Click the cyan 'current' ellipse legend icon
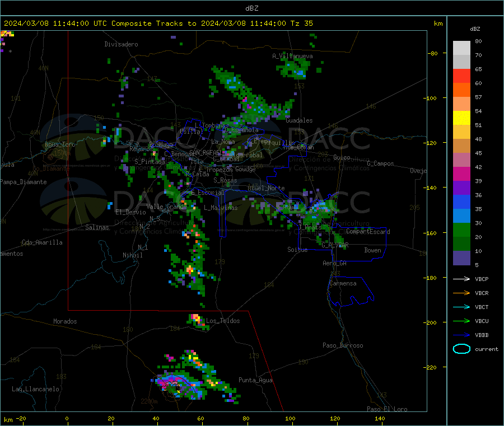The image size is (504, 426). click(461, 349)
